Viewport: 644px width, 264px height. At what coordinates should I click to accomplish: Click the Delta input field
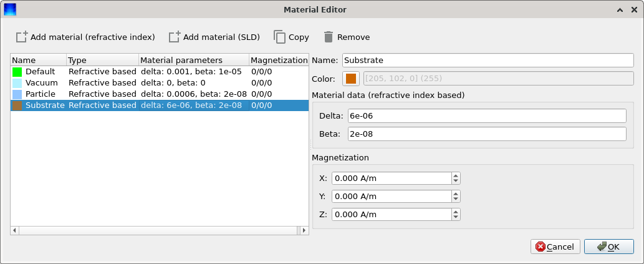487,116
